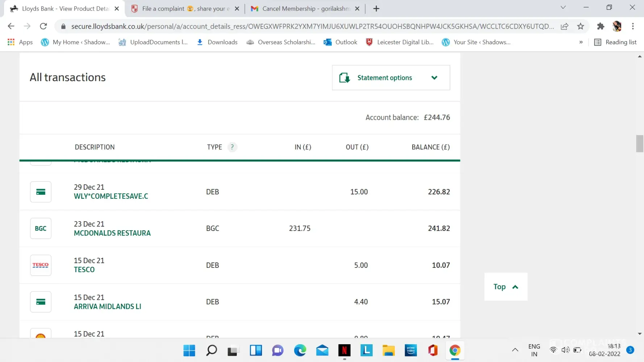Share this page from the address bar
The image size is (644, 362).
click(x=564, y=26)
